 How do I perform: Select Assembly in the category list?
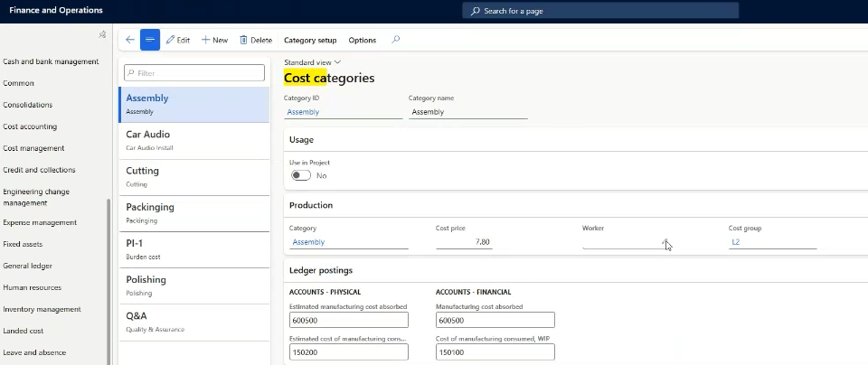[x=194, y=105]
